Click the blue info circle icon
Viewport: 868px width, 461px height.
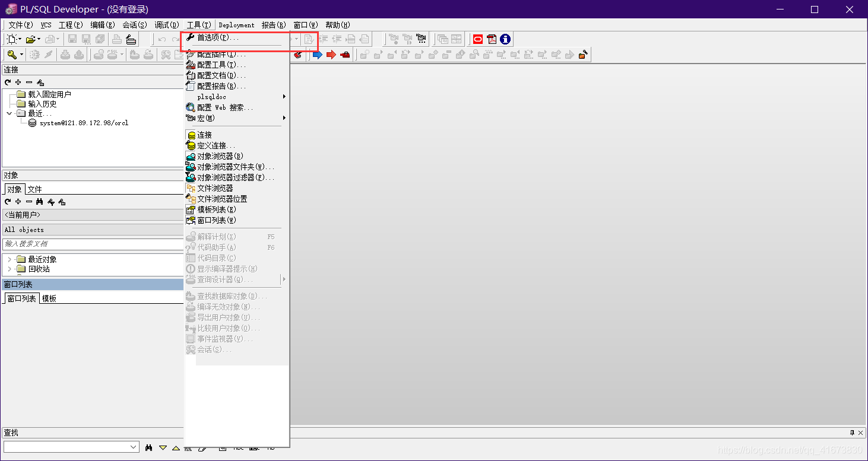pos(505,39)
